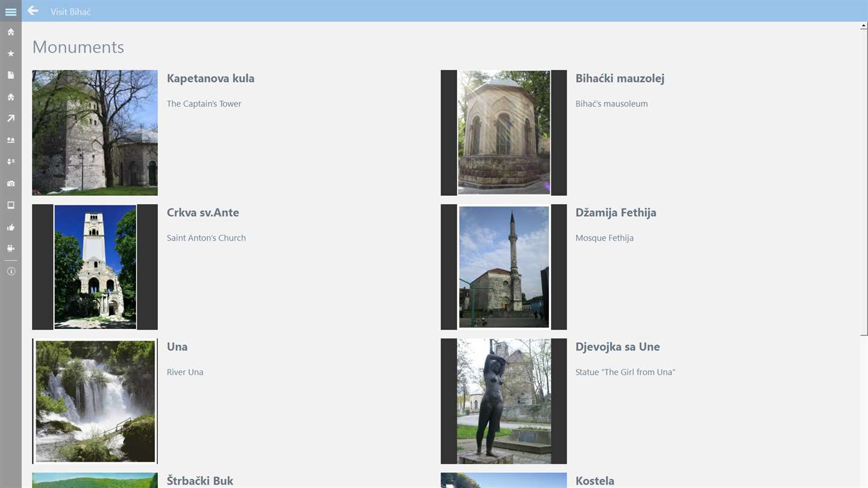
Task: Open the star favorites icon
Action: pyautogui.click(x=11, y=54)
